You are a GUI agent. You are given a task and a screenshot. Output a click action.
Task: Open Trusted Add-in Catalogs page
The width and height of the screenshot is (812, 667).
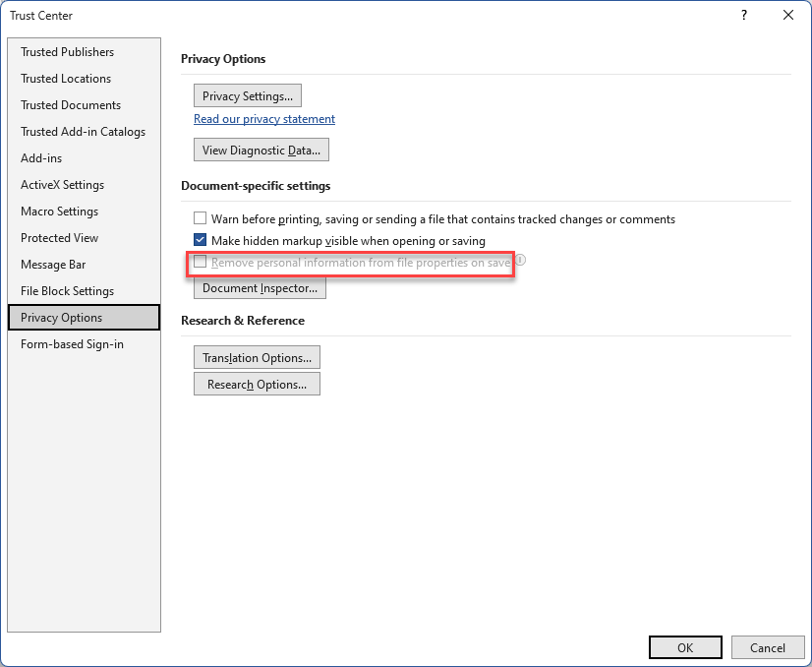pyautogui.click(x=84, y=132)
